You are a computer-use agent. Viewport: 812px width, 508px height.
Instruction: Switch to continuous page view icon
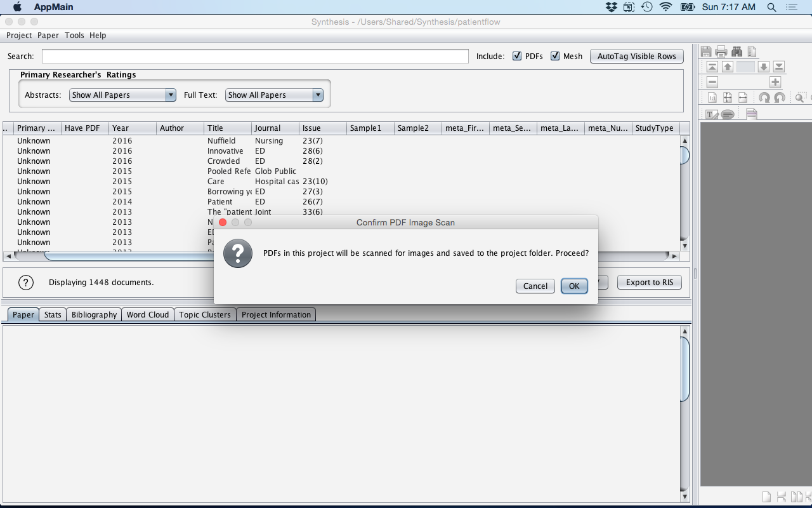781,497
